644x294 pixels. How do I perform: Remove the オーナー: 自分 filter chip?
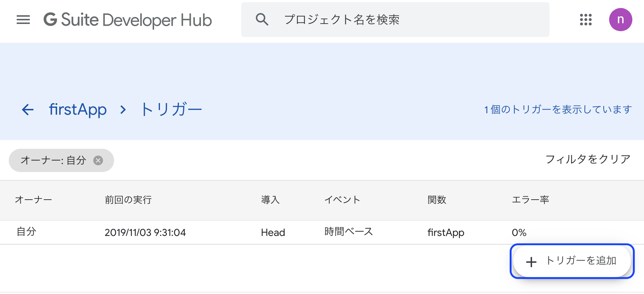click(98, 160)
